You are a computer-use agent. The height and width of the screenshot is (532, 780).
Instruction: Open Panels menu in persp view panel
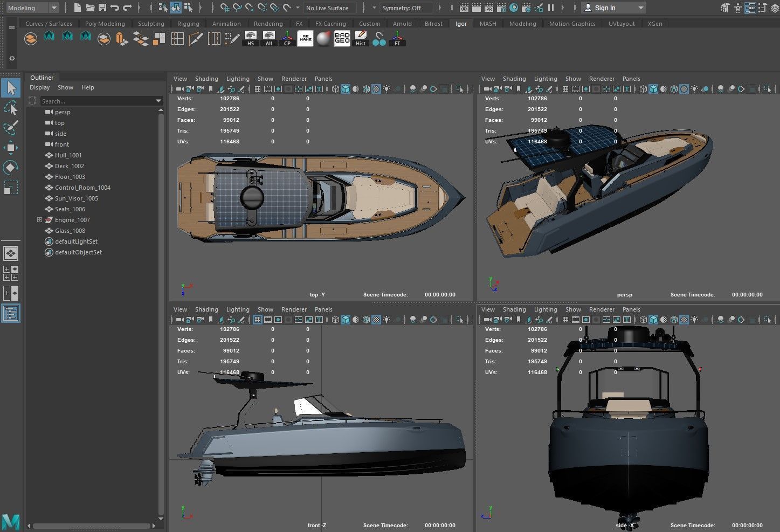[x=631, y=79]
